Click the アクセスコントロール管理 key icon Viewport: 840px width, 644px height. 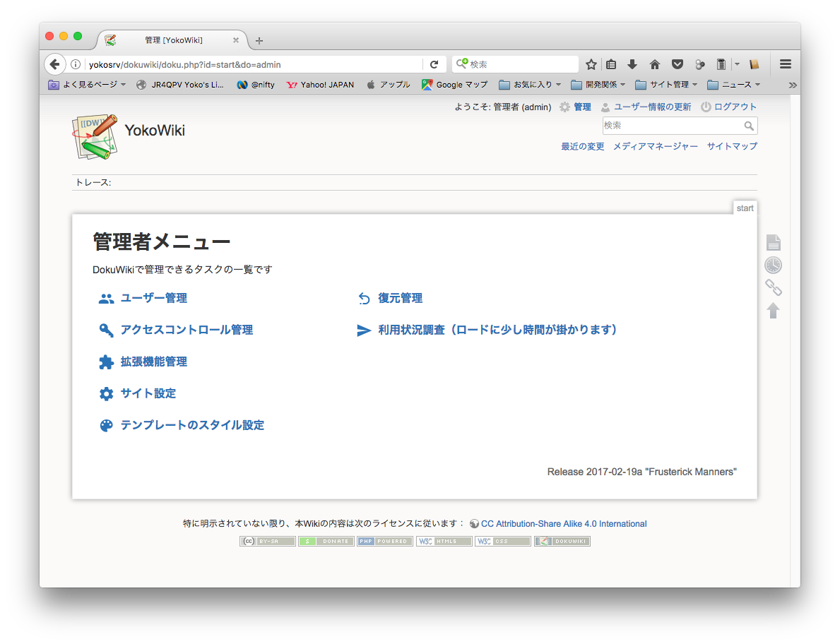click(x=106, y=330)
